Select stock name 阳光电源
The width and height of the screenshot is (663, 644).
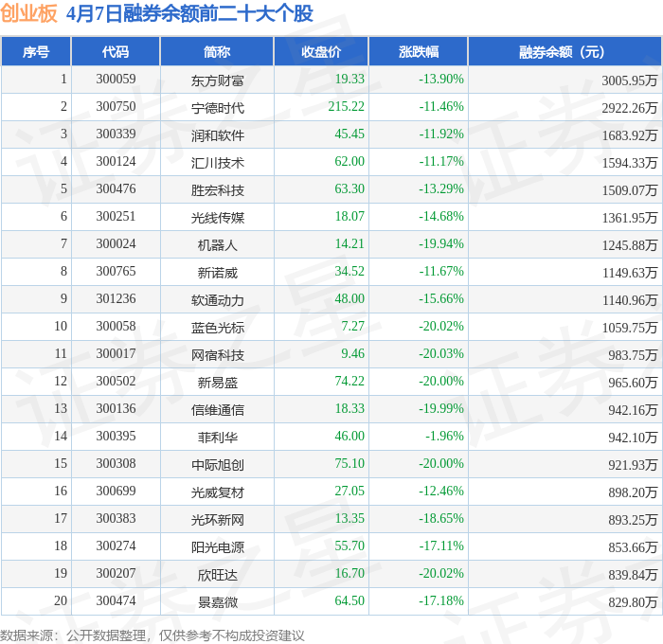pos(217,547)
